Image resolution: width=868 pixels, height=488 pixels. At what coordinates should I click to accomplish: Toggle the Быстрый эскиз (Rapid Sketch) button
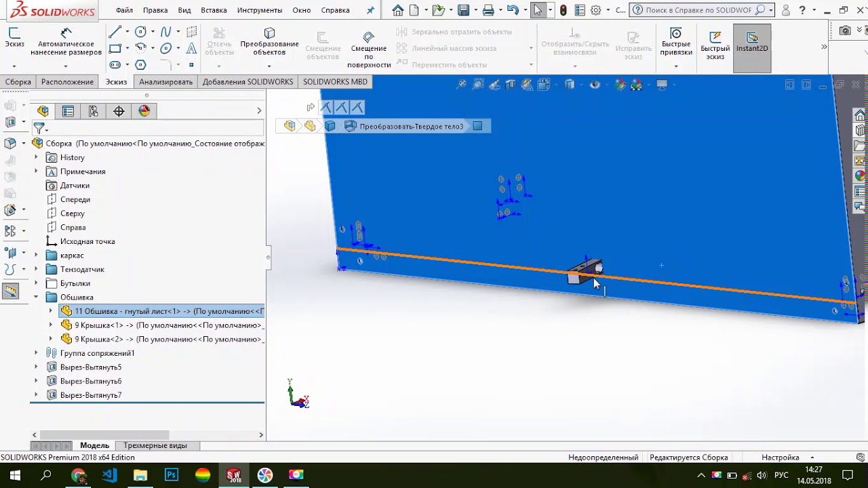click(715, 45)
